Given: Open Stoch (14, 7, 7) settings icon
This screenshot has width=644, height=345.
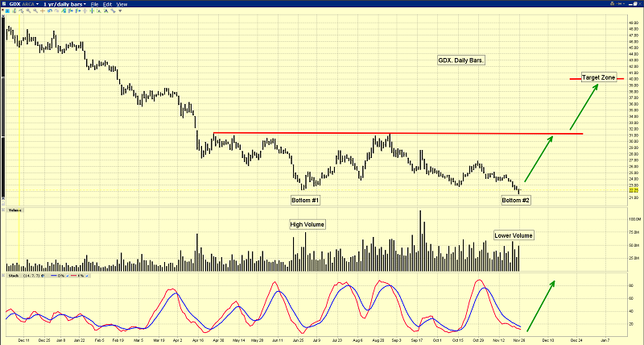Looking at the screenshot, I should click(43, 276).
